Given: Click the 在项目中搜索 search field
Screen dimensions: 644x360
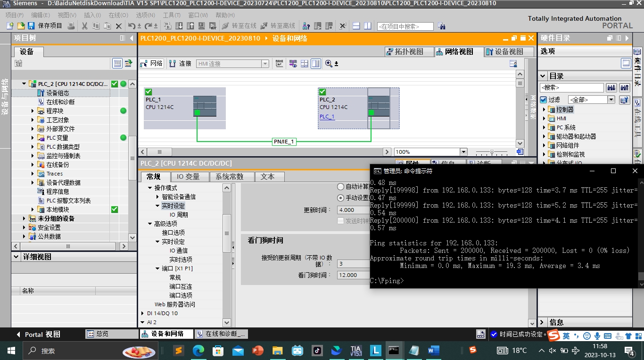Looking at the screenshot, I should tap(405, 26).
